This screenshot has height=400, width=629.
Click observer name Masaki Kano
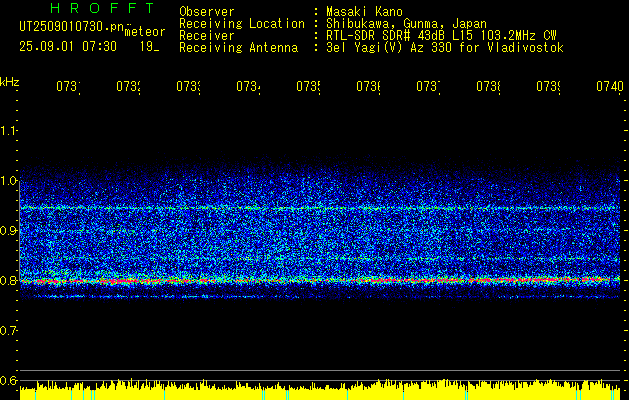click(x=364, y=11)
